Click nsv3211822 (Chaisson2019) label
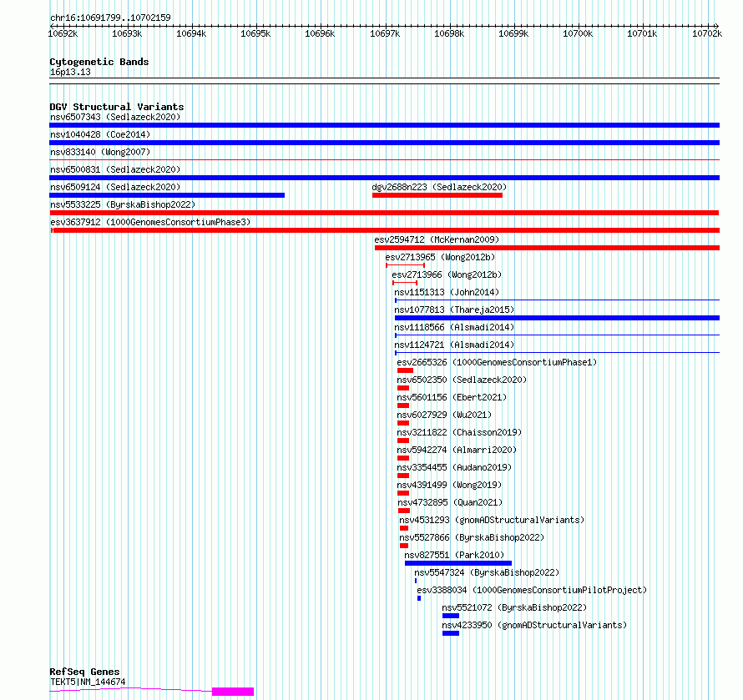Viewport: 743px width, 700px height. (x=460, y=432)
